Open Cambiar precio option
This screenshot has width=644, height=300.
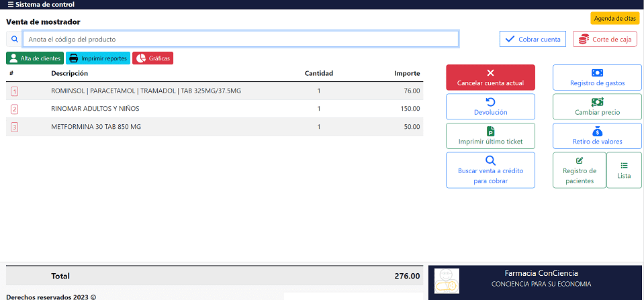point(597,107)
